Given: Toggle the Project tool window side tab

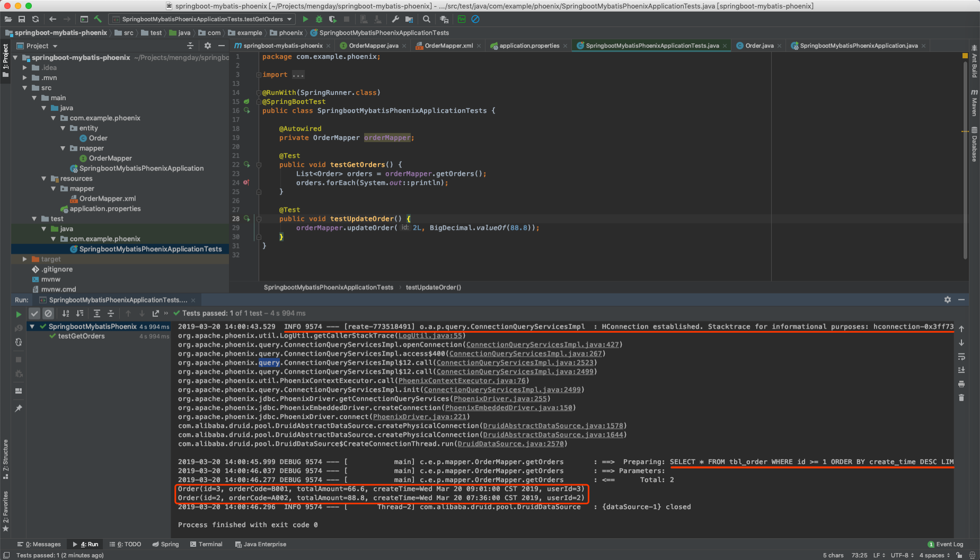Looking at the screenshot, I should pyautogui.click(x=5, y=60).
